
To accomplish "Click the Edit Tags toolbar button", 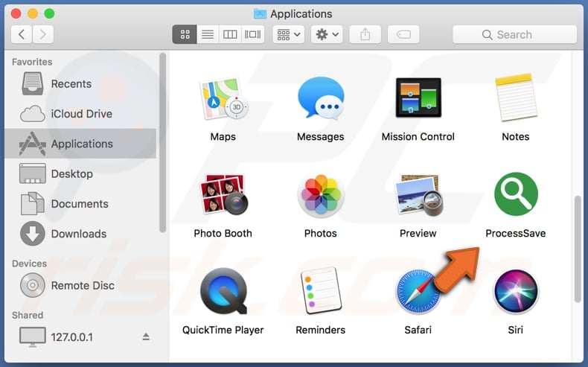I will (403, 34).
